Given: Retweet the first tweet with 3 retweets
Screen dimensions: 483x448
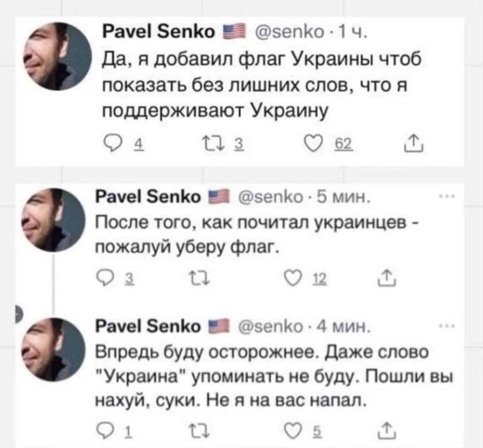Looking at the screenshot, I should point(212,144).
